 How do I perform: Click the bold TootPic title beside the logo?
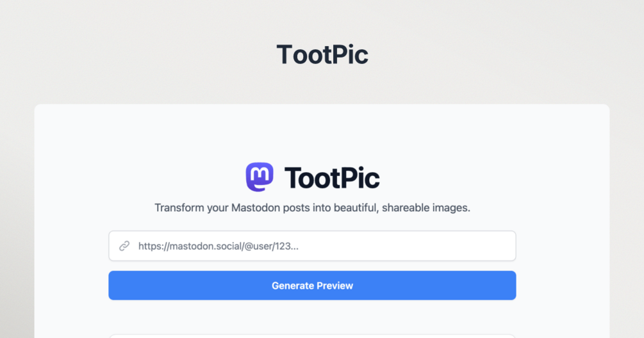coord(332,178)
